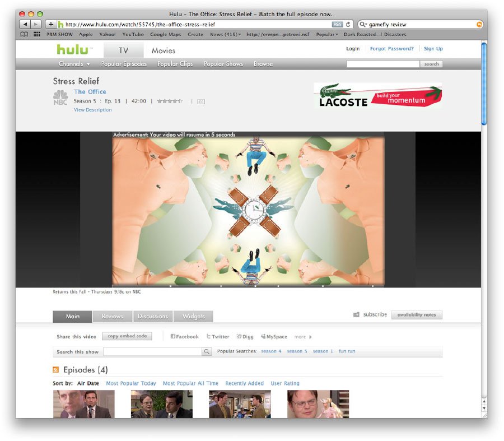Open Popular Episodes in nav bar
The height and width of the screenshot is (441, 504).
point(124,64)
